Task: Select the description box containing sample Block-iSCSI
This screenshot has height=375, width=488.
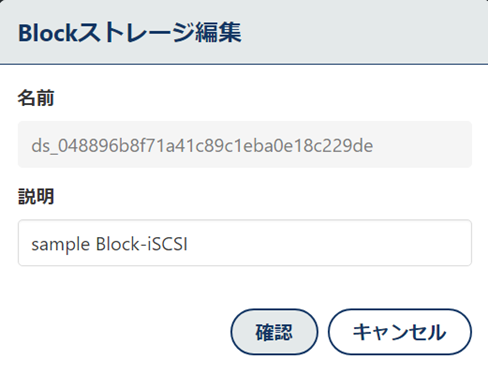Action: 245,243
